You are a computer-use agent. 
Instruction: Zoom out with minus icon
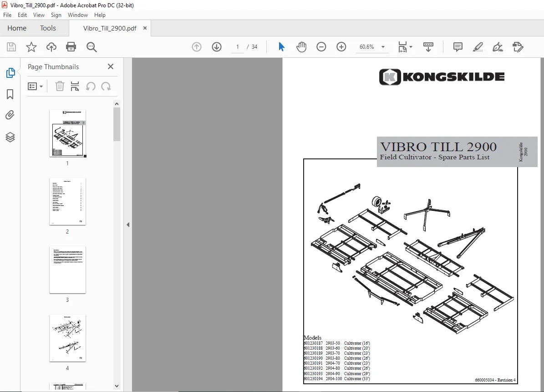[321, 47]
